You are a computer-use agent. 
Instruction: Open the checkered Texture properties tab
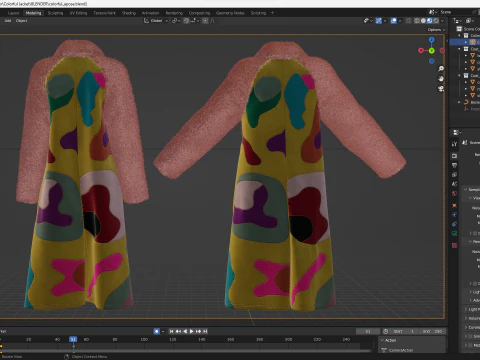454,245
